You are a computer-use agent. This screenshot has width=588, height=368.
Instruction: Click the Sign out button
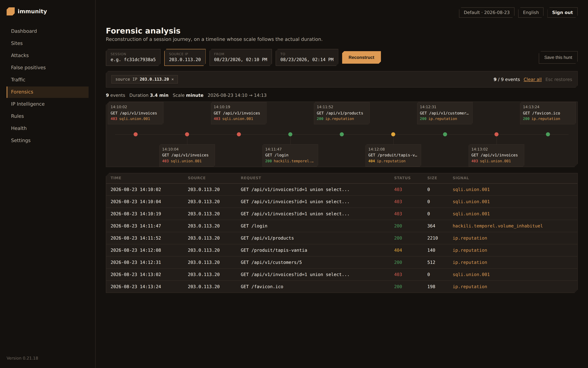pyautogui.click(x=562, y=12)
